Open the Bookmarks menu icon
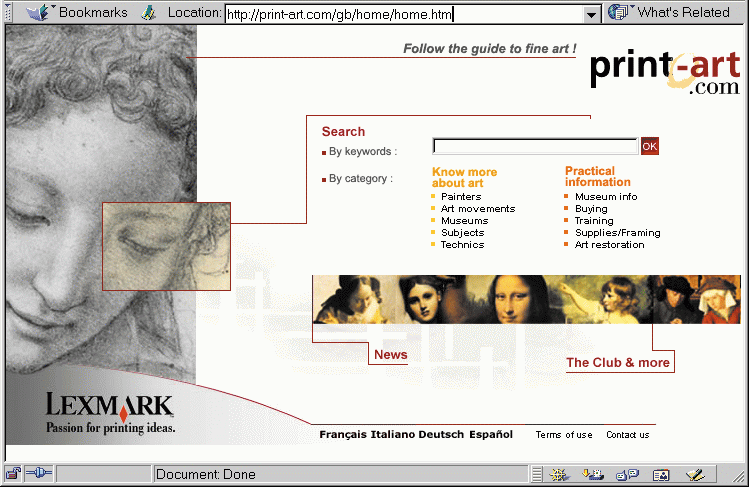The width and height of the screenshot is (749, 487). coord(39,12)
